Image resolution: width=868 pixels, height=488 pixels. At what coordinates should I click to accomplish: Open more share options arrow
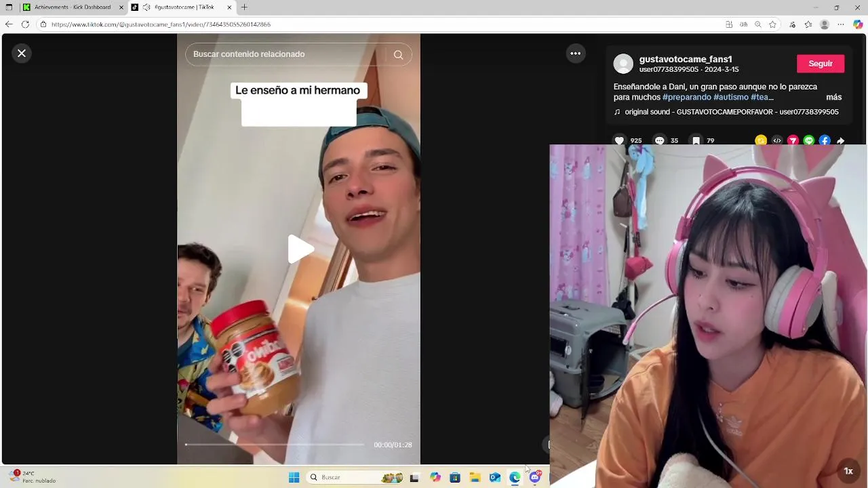[x=841, y=140]
